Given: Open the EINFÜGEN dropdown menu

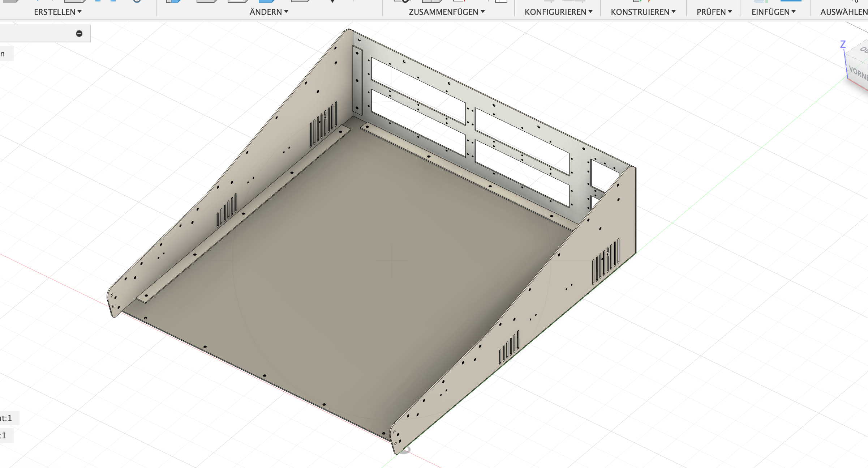Looking at the screenshot, I should pos(773,12).
